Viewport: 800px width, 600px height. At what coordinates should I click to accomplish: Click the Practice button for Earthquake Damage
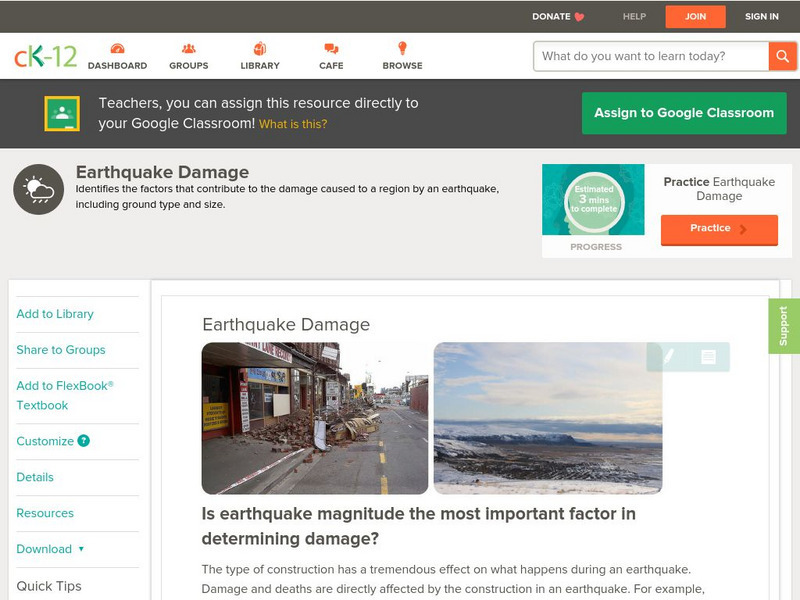[x=718, y=229]
